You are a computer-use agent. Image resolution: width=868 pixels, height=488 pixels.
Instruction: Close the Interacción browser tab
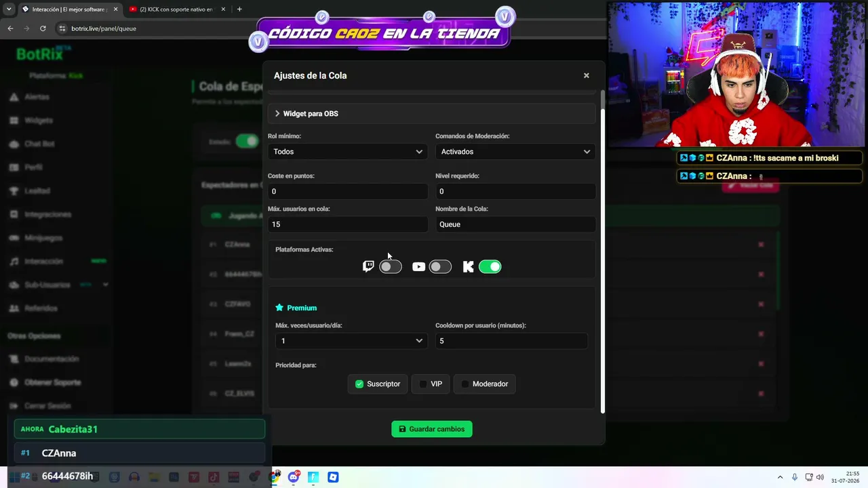point(115,9)
